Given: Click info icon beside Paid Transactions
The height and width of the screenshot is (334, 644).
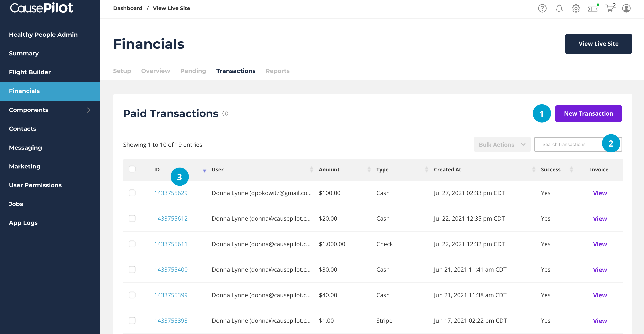Looking at the screenshot, I should coord(225,114).
